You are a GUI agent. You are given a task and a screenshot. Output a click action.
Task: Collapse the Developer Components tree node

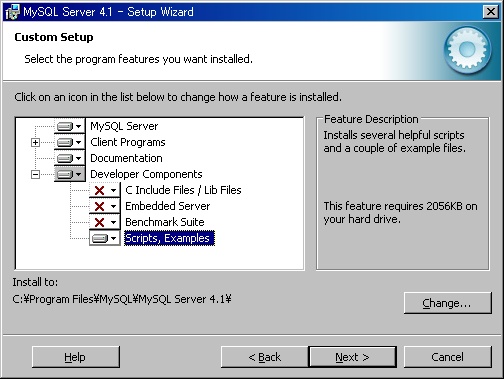pos(35,174)
